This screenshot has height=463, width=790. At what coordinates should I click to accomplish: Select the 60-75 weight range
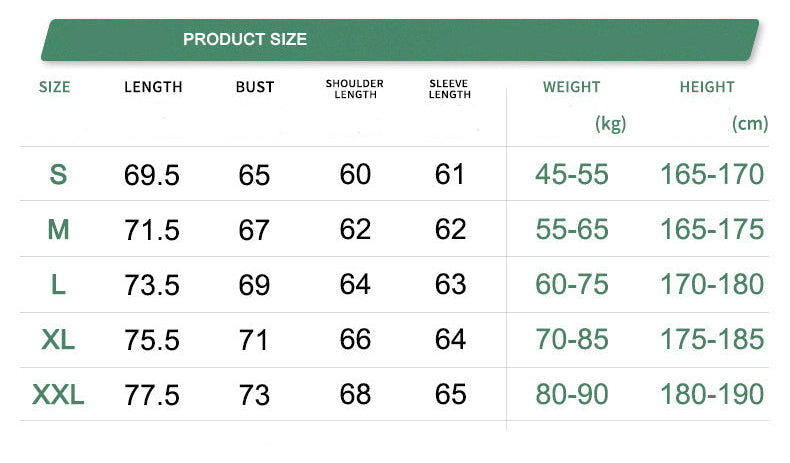572,285
